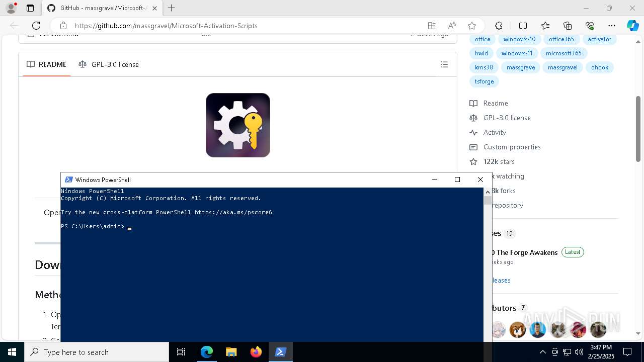Viewport: 644px width, 362px height.
Task: Select the kms38 topic tag
Action: pyautogui.click(x=484, y=67)
